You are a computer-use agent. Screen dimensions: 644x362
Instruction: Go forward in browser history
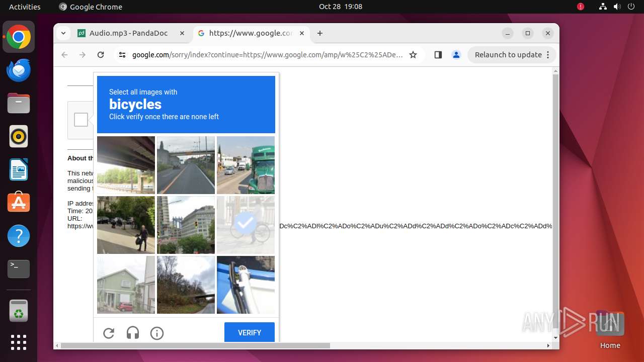coord(83,55)
